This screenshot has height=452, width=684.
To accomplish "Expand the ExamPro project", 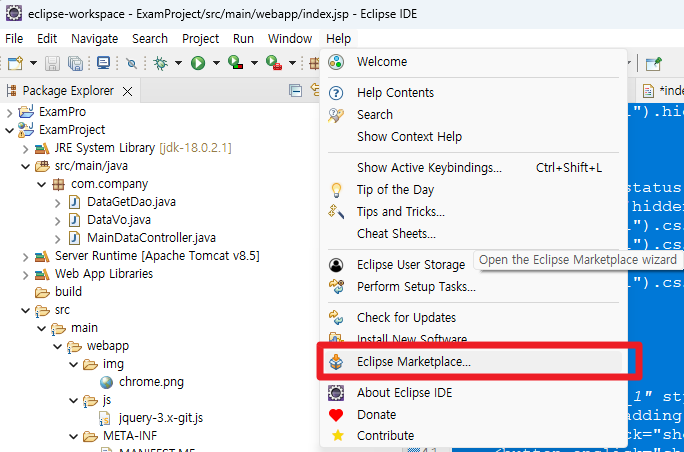I will pyautogui.click(x=10, y=113).
